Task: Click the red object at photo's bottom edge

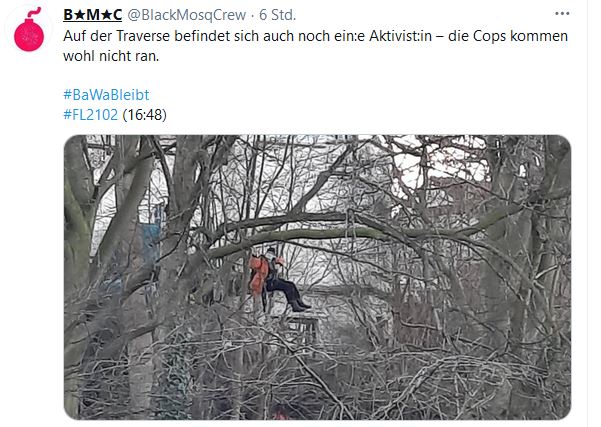Action: point(282,413)
